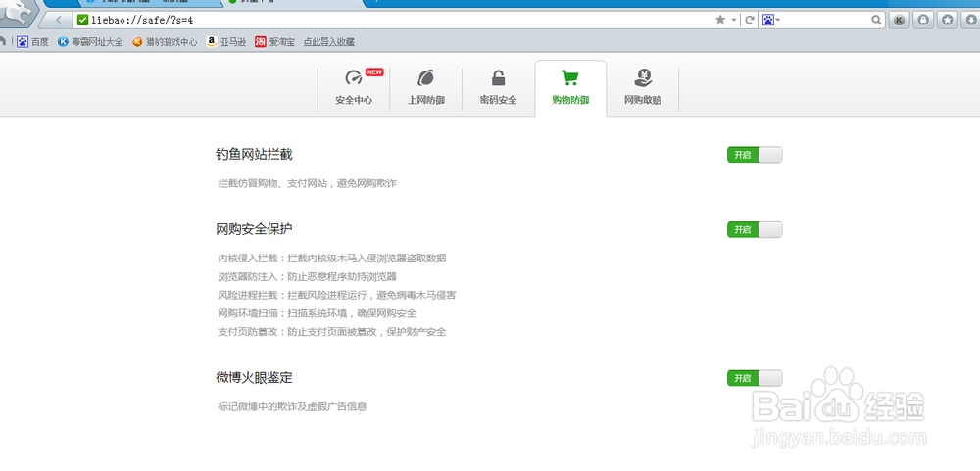Toggle the 微博火眼鉴定 switch
Viewport: 980px width, 471px height.
tap(755, 378)
